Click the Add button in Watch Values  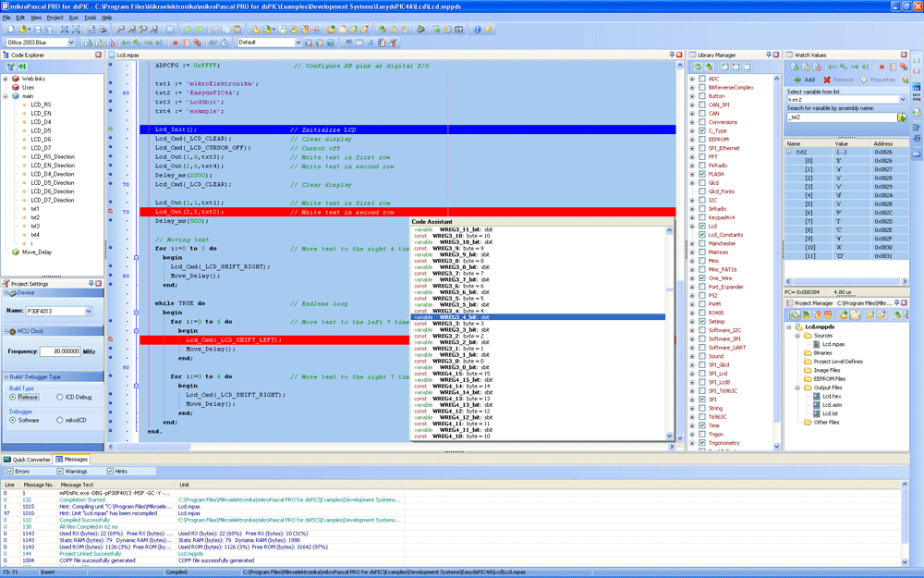tap(805, 80)
